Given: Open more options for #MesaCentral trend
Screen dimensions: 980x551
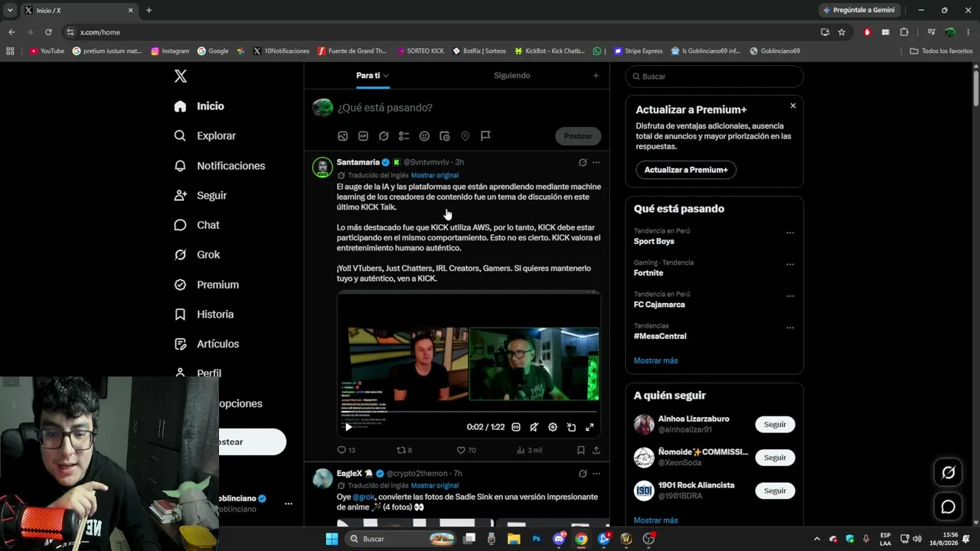Looking at the screenshot, I should coord(790,328).
